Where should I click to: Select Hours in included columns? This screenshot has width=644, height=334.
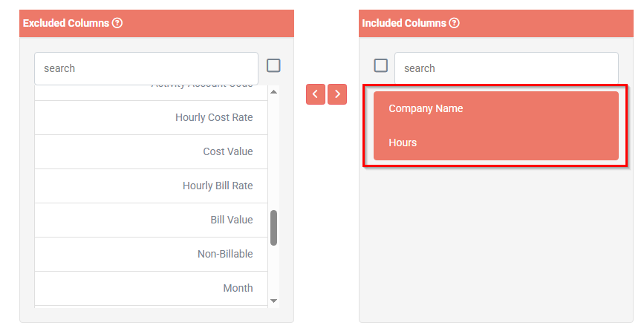495,143
